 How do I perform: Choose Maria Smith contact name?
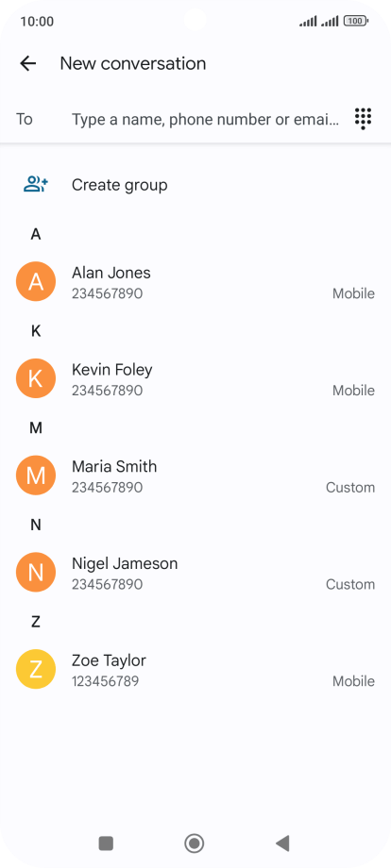(x=114, y=467)
